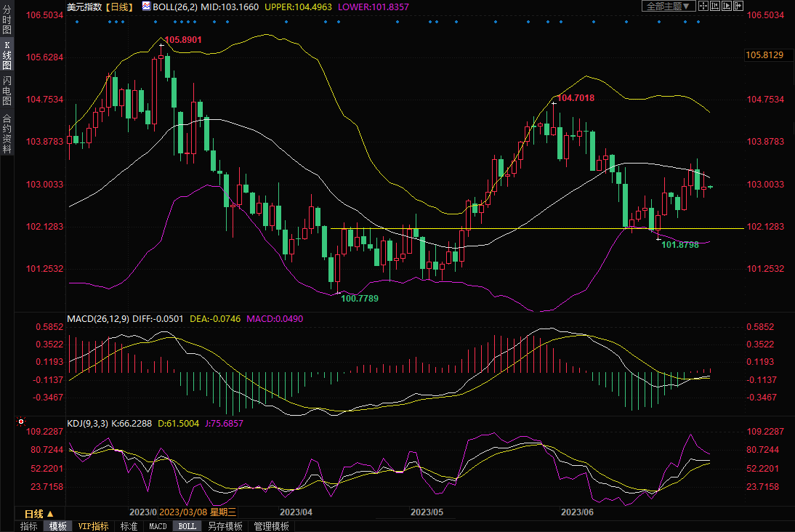
Task: Click the third icon right of 全部主题
Action: [x=728, y=6]
